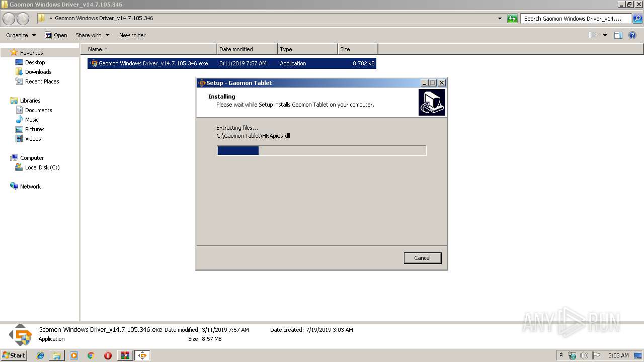Click the taskbar clock showing 3:03 AM

[618, 355]
